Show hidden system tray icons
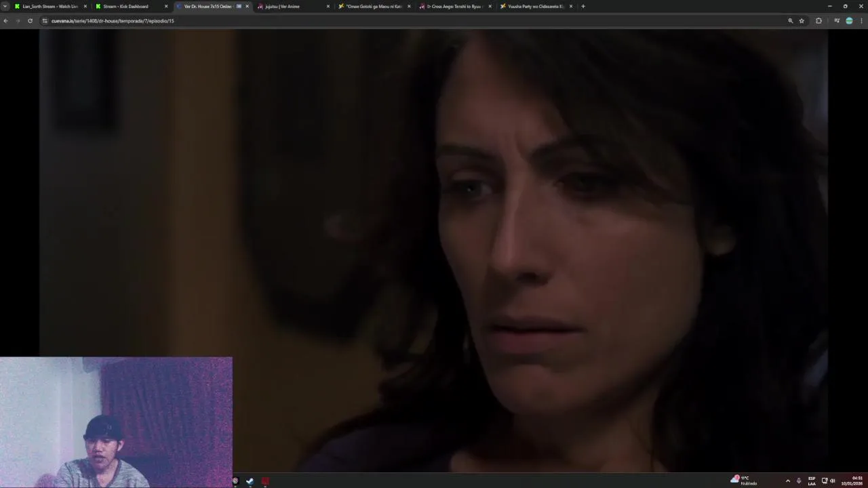This screenshot has height=488, width=868. [787, 481]
